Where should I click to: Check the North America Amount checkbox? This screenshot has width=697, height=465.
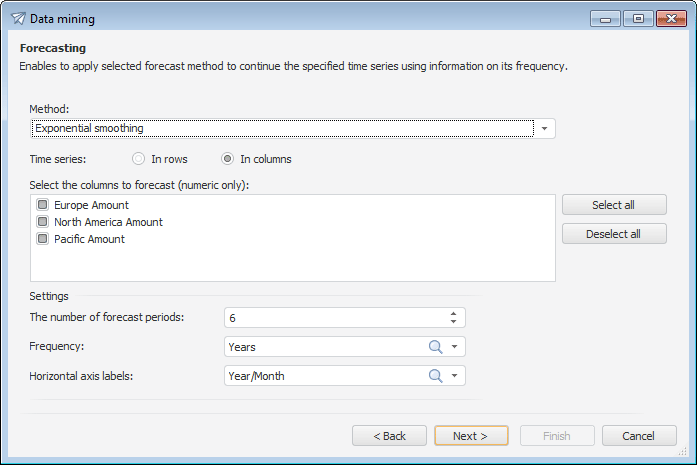pos(43,222)
